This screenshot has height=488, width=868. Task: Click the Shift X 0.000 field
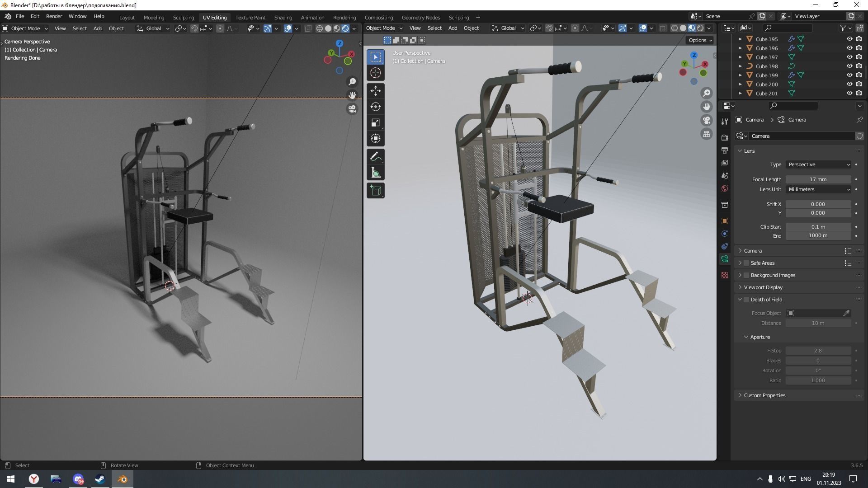point(818,204)
